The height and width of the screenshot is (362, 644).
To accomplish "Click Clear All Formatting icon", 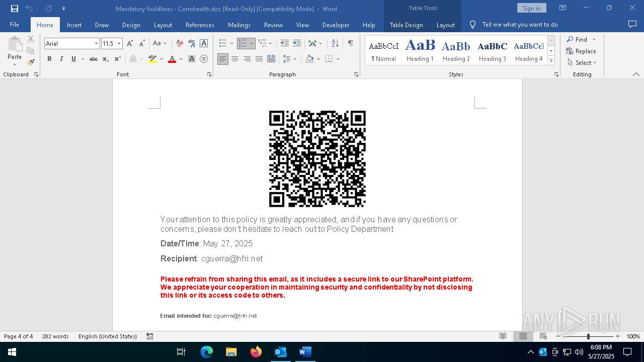I will coord(180,44).
